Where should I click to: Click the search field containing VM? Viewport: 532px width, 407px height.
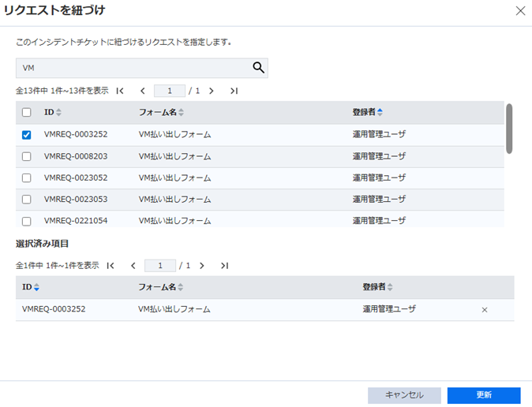tap(133, 68)
